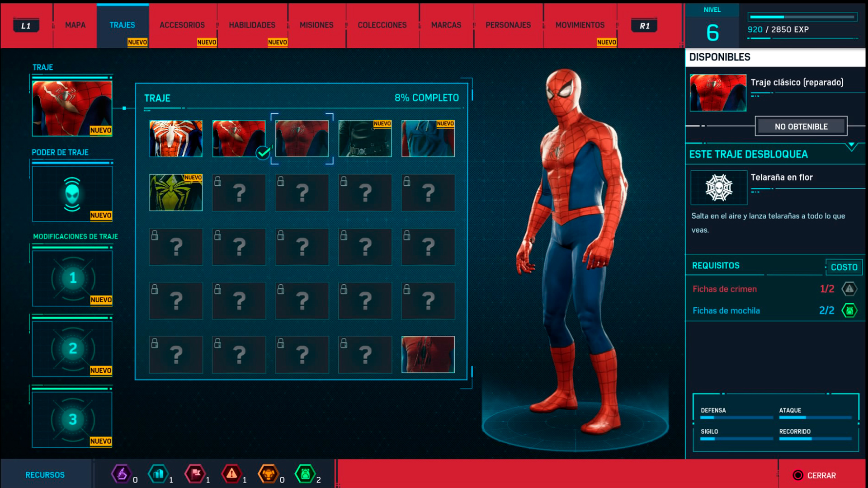Open the current TRAJE slot on the left

tap(72, 108)
